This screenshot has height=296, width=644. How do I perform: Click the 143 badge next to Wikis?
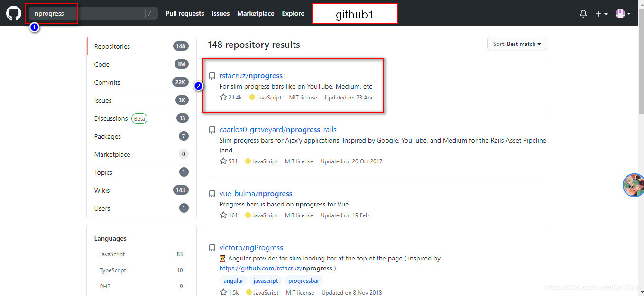(x=181, y=190)
